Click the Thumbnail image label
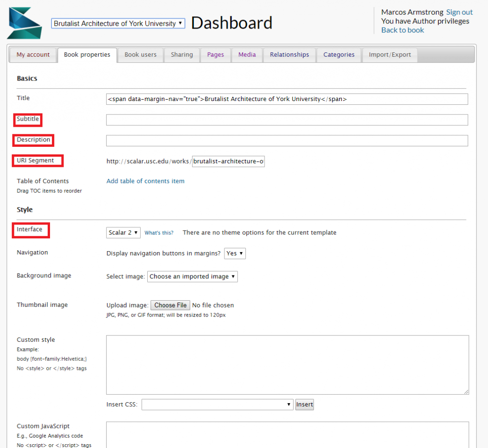488x448 pixels. [x=42, y=305]
